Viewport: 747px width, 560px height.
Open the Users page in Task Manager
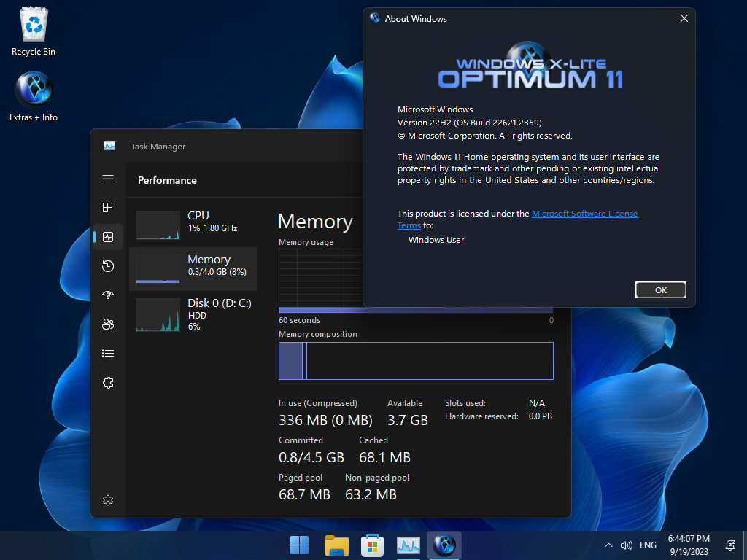pos(108,324)
